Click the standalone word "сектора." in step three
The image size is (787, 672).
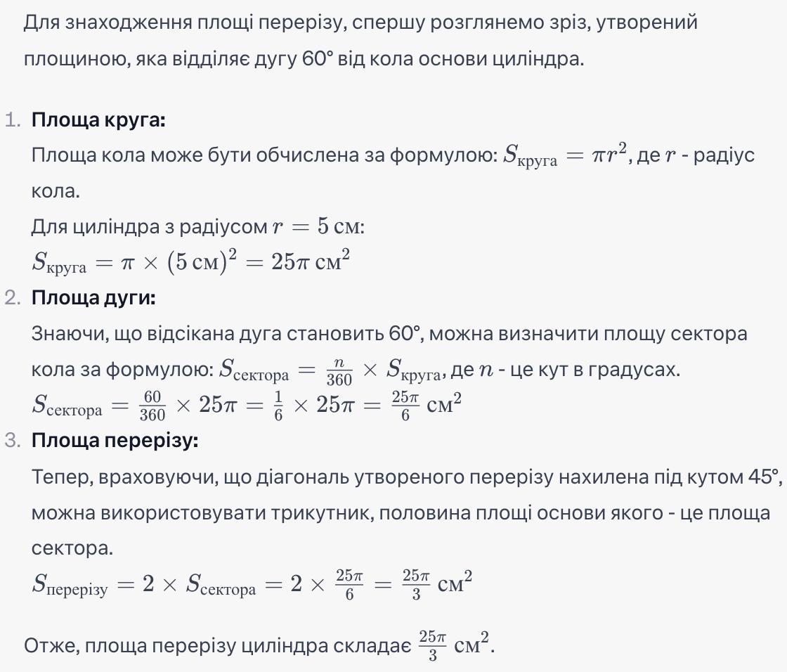72,548
